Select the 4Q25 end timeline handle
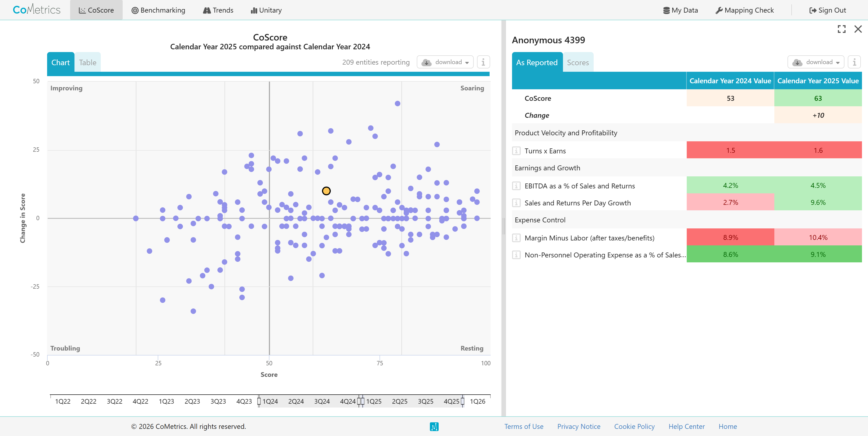 (463, 401)
